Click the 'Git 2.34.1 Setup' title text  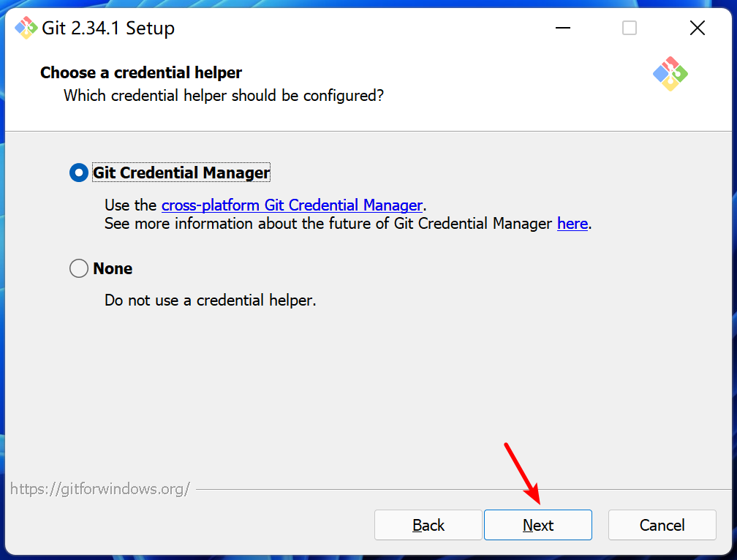(108, 29)
